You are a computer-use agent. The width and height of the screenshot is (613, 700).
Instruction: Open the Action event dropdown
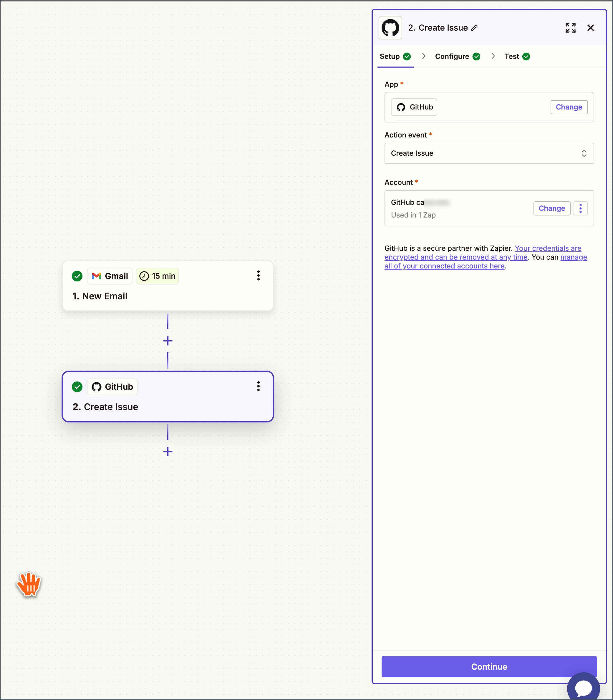coord(489,153)
